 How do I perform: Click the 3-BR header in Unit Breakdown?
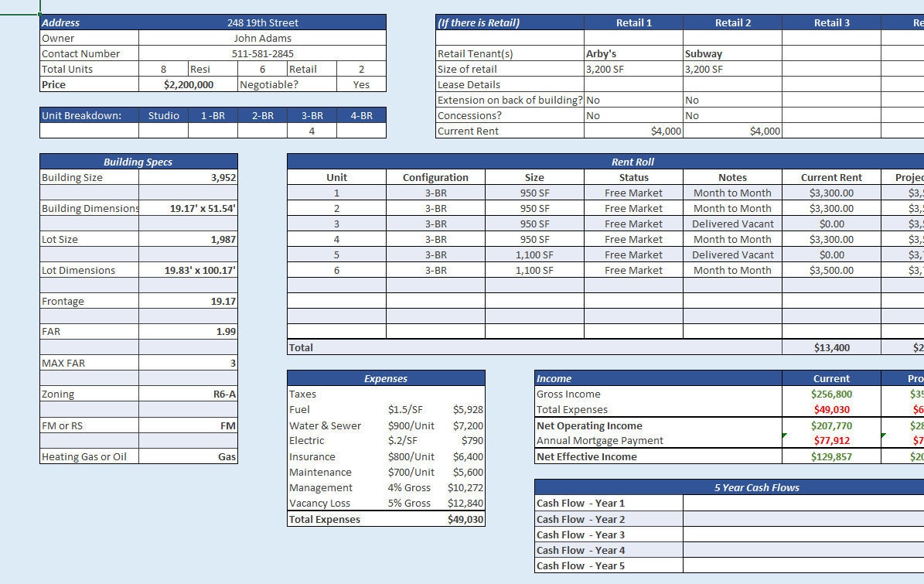pyautogui.click(x=311, y=115)
